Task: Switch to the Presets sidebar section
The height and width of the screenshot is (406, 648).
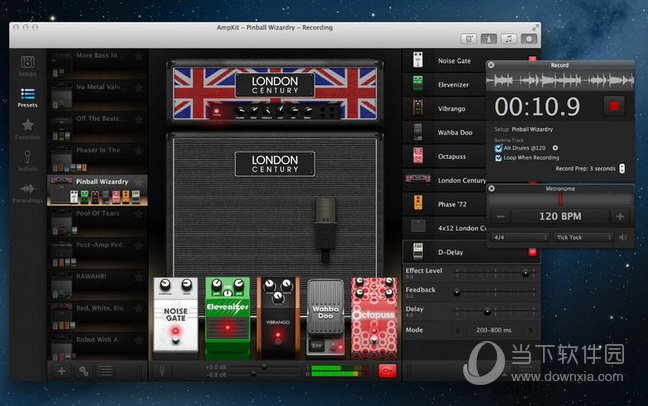Action: (28, 98)
